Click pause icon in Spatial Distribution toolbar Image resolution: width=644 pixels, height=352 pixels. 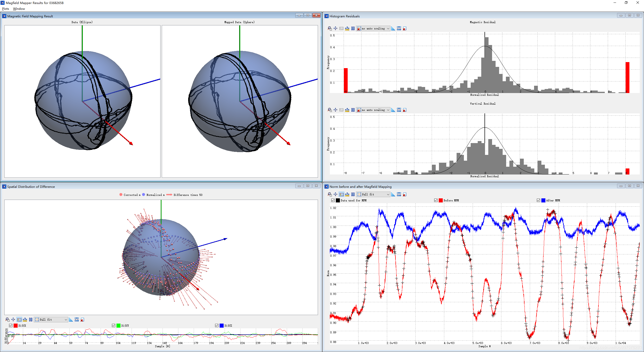click(31, 320)
